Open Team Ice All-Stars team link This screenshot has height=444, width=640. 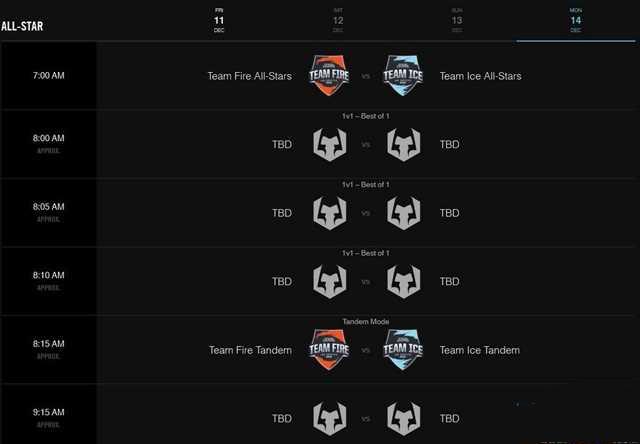480,76
